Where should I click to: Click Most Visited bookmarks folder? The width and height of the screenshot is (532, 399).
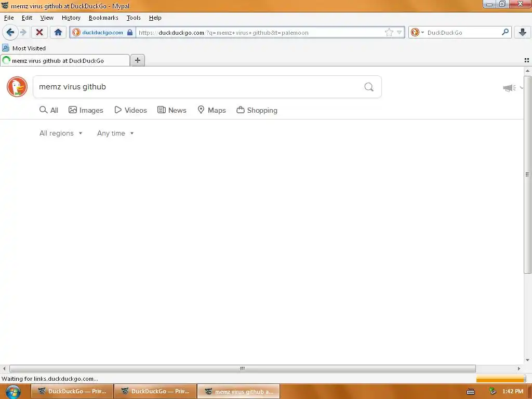(24, 48)
